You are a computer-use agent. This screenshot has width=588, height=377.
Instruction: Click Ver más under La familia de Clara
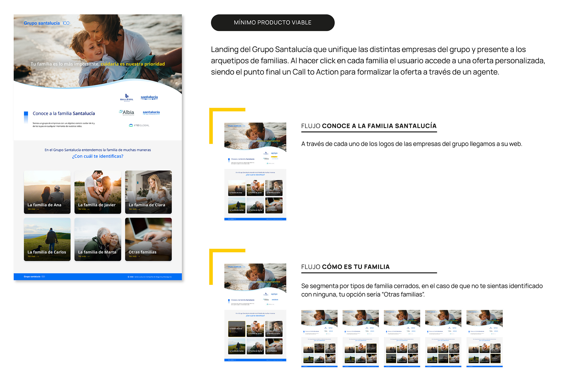(x=134, y=209)
